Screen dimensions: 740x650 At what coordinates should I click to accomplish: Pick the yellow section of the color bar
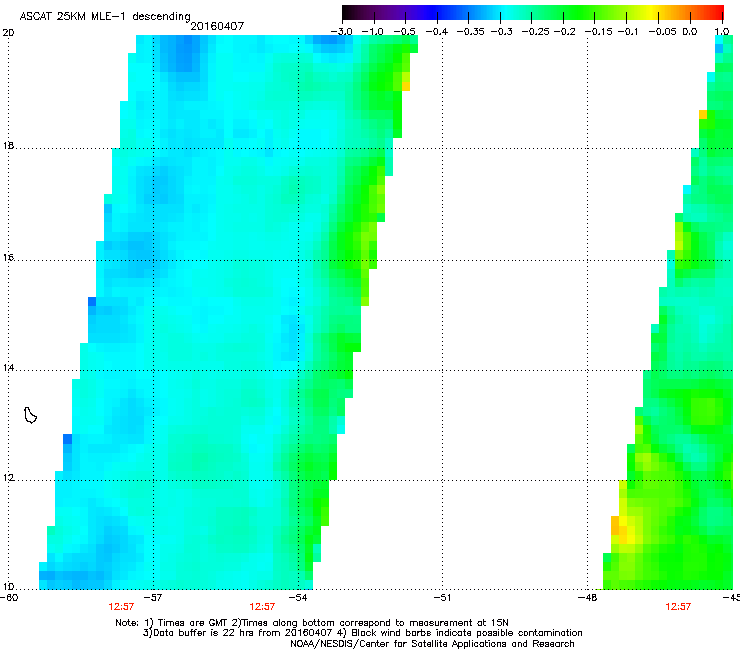pyautogui.click(x=651, y=13)
